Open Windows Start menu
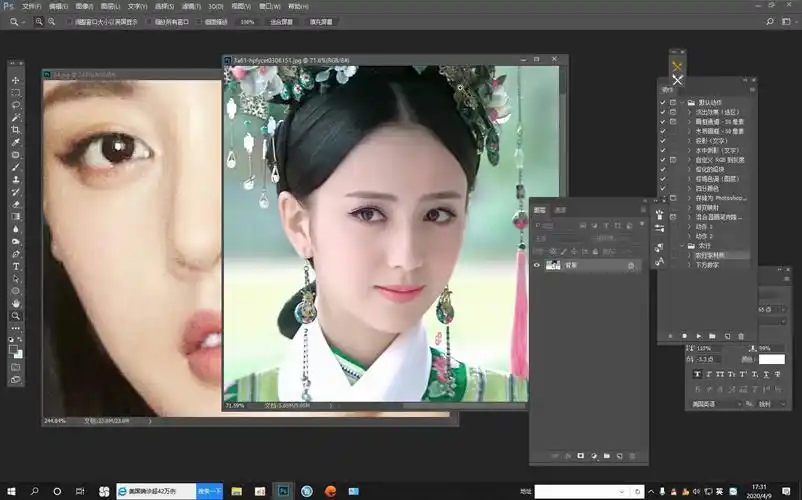The width and height of the screenshot is (802, 500). 11,491
